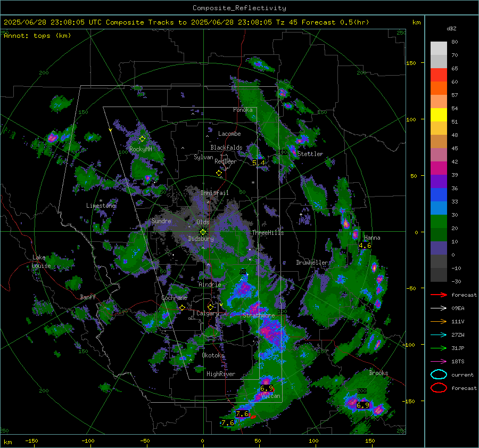Click the Vulcan town label
The width and height of the screenshot is (479, 448).
coord(271,396)
